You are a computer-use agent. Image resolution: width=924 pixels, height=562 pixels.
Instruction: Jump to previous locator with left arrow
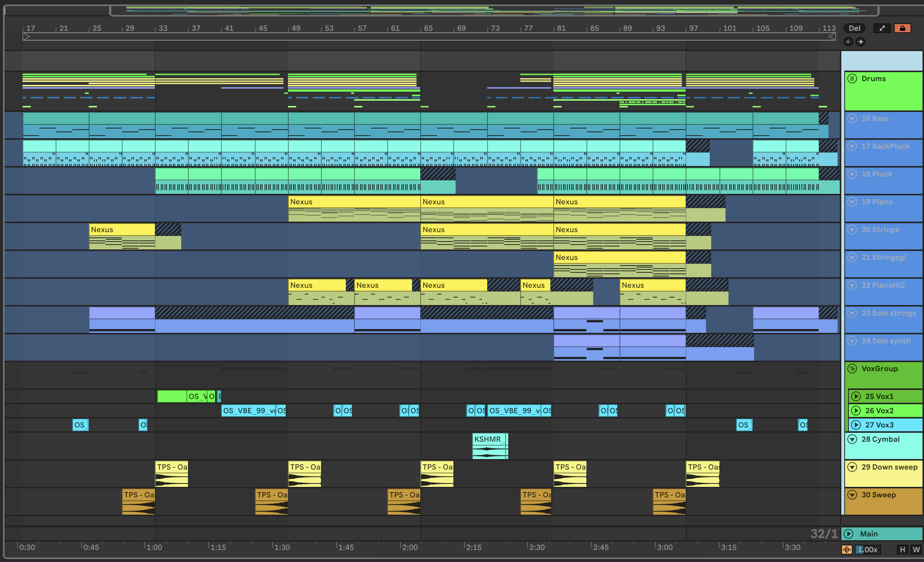[848, 42]
